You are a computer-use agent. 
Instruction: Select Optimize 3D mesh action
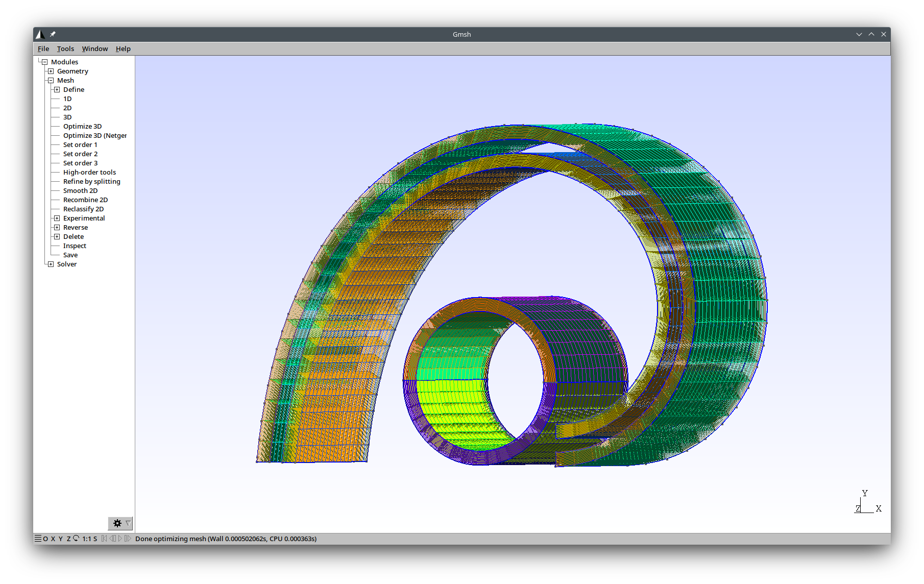[x=82, y=127]
